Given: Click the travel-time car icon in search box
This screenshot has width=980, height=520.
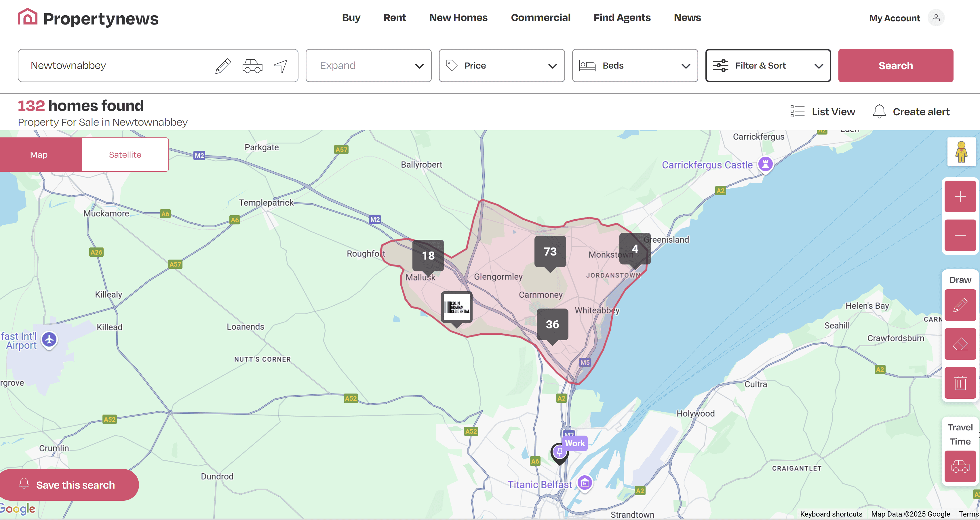Looking at the screenshot, I should [x=252, y=66].
